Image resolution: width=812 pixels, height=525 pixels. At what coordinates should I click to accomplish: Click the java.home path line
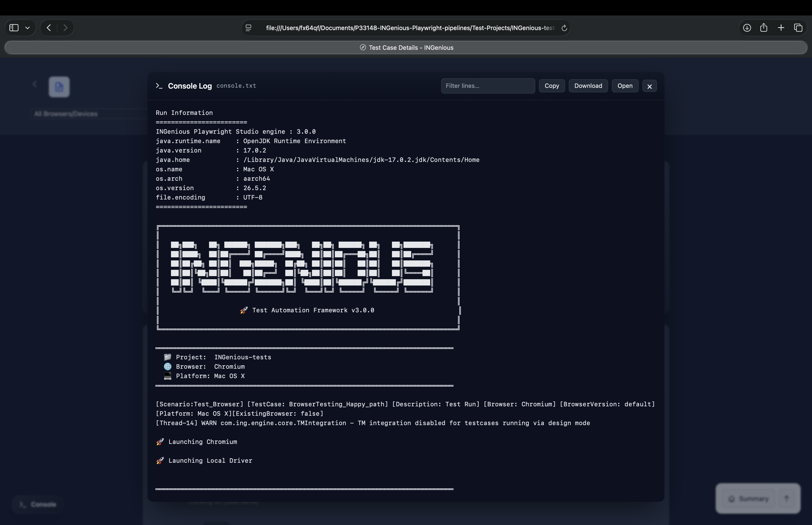(x=318, y=160)
